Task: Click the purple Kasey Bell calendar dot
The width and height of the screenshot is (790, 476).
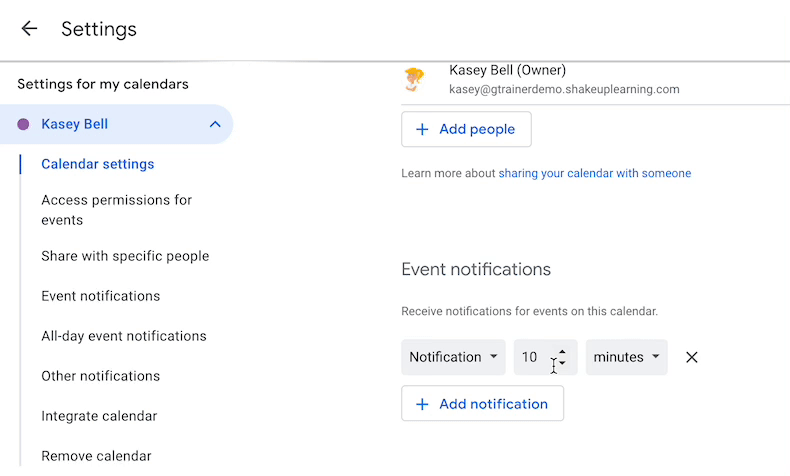Action: pyautogui.click(x=24, y=125)
